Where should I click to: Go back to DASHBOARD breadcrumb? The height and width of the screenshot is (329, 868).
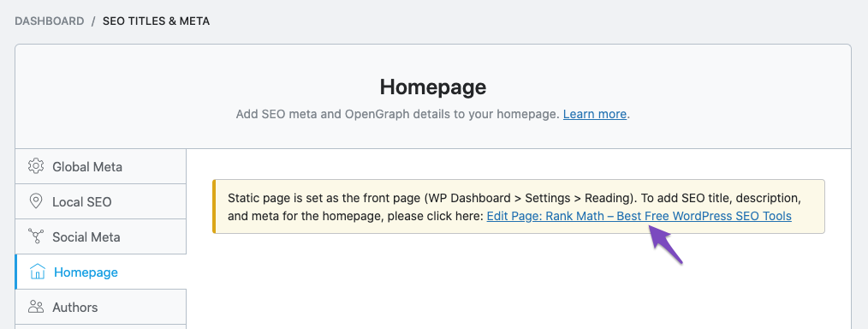click(x=50, y=21)
